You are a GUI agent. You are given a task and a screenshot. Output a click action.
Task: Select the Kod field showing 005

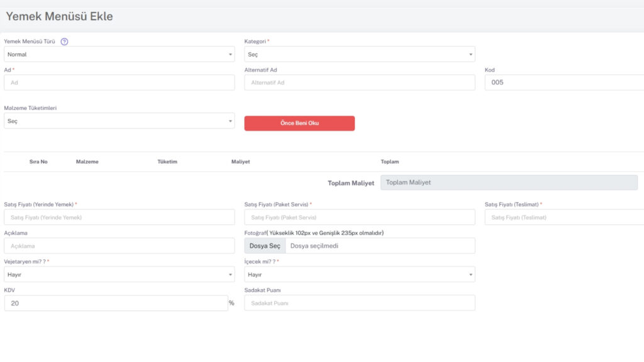564,82
